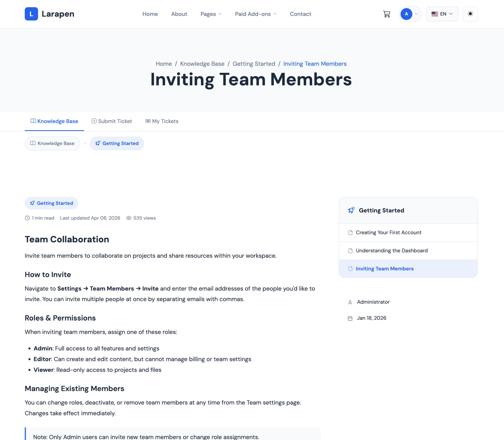
Task: Switch to the Submit Ticket tab
Action: pos(112,121)
